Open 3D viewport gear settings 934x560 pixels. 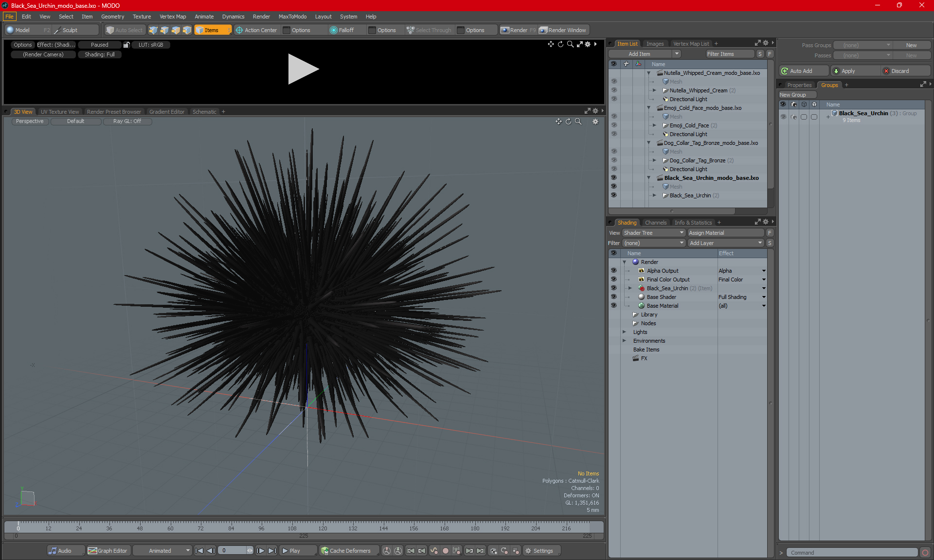coord(595,122)
